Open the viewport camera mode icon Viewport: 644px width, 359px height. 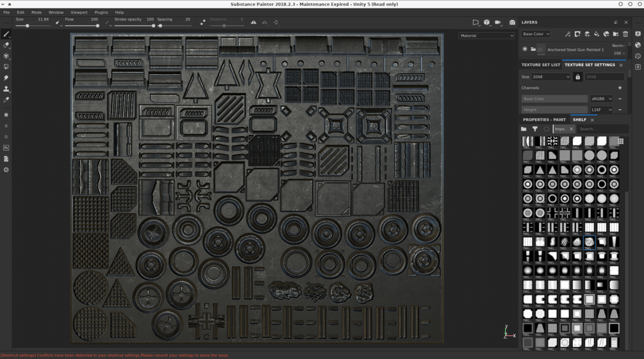click(x=475, y=22)
